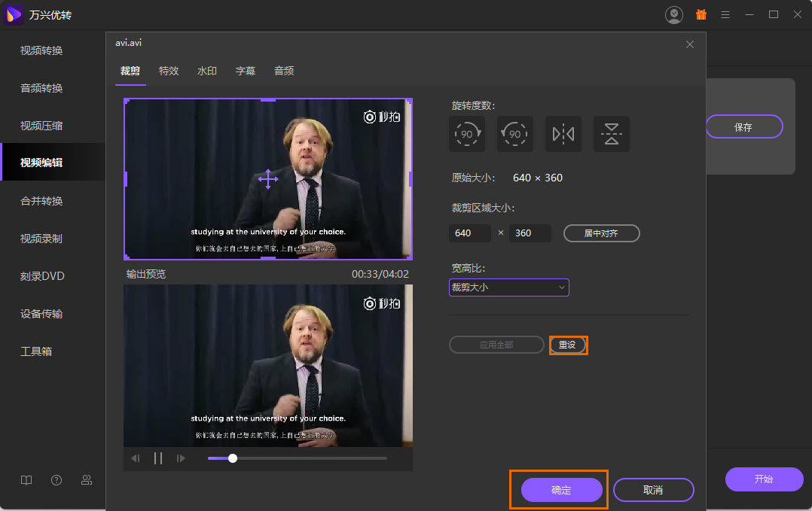Open the 字幕 tab
The width and height of the screenshot is (812, 511).
[x=246, y=71]
